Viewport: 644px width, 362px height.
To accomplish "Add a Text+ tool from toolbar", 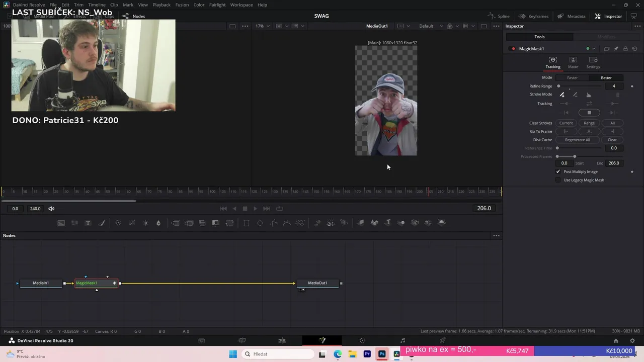I will pos(88,223).
